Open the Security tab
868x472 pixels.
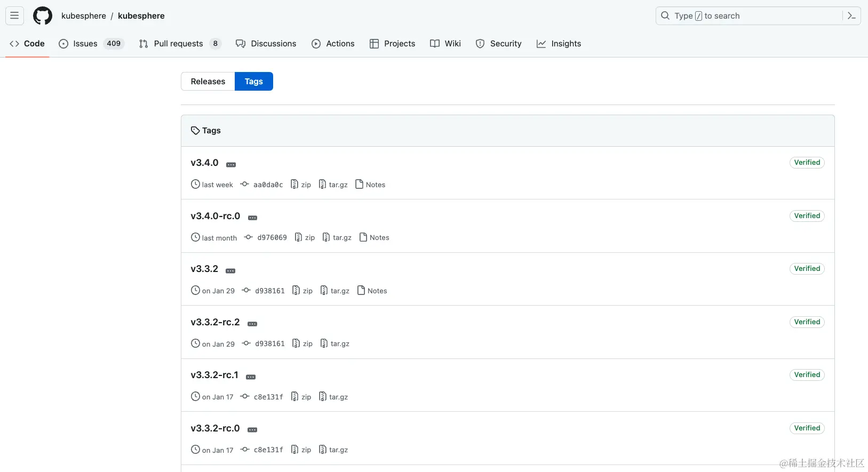498,44
